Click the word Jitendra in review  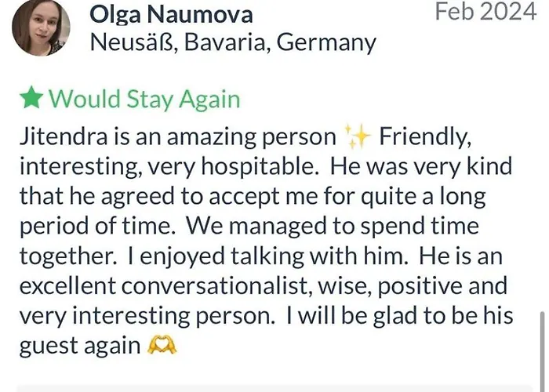coord(64,136)
